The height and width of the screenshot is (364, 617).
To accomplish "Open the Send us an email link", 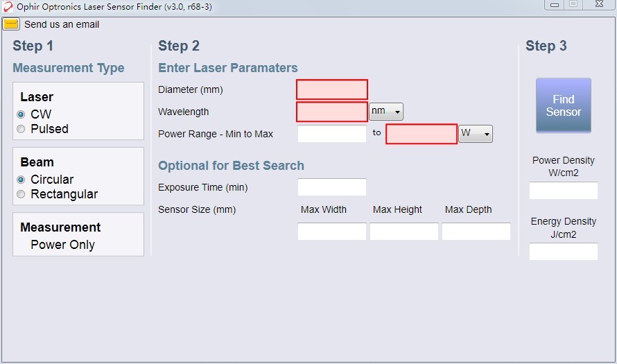I will 62,24.
